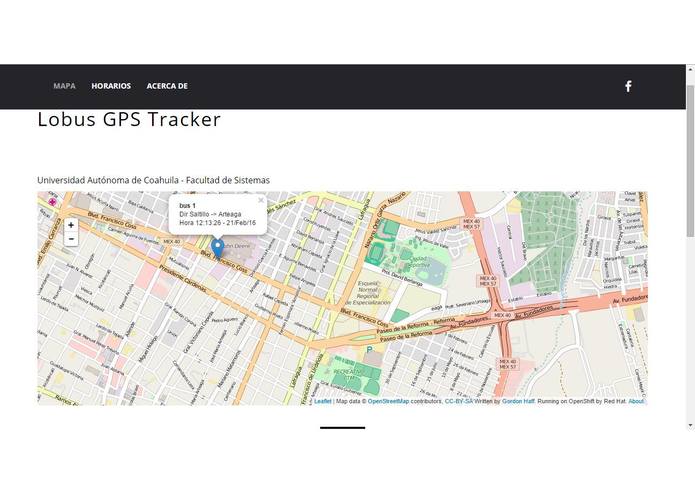
Task: Open the Gordon Haff link
Action: (518, 401)
